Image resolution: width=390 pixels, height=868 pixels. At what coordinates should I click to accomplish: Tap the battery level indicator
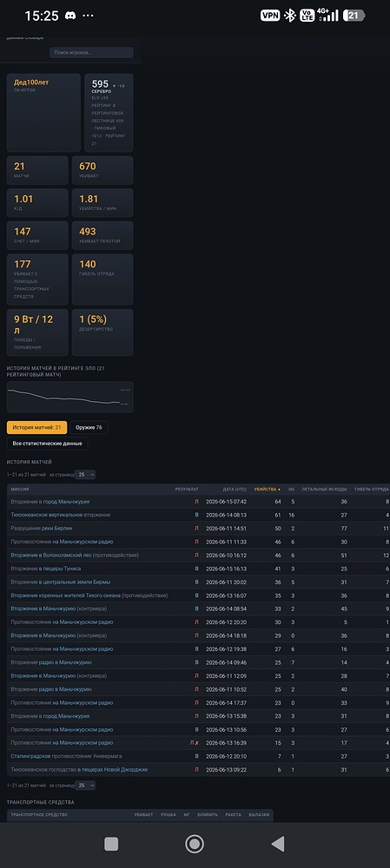pos(354,16)
